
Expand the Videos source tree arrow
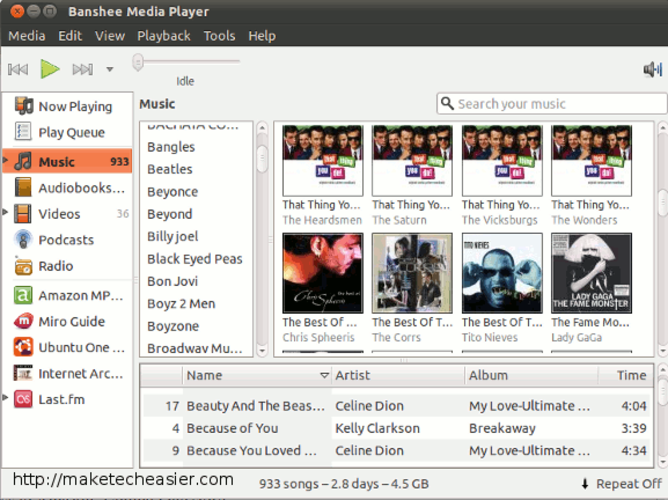5,212
